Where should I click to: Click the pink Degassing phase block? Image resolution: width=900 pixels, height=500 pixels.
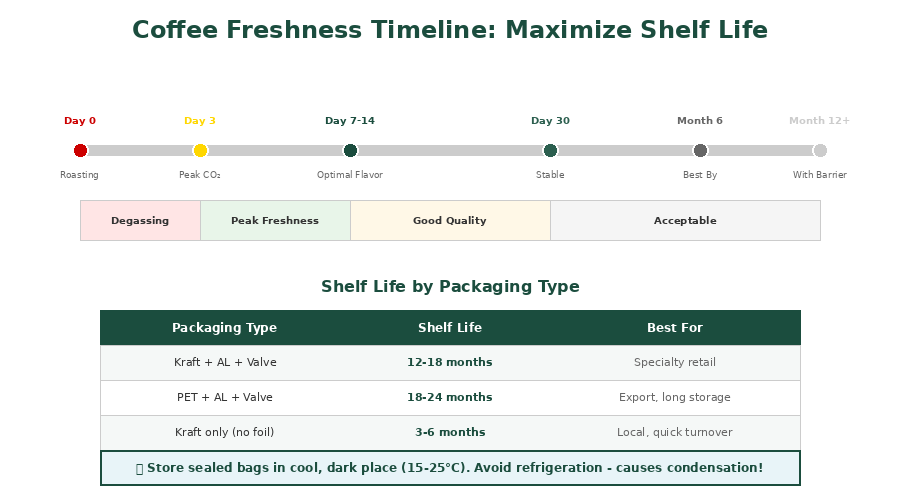pyautogui.click(x=140, y=220)
